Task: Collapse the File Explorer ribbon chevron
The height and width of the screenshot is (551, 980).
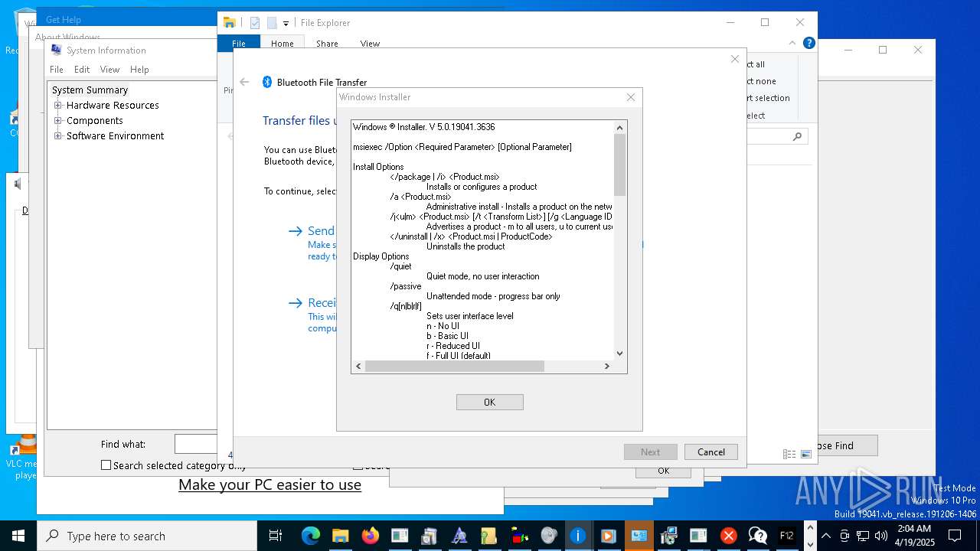Action: point(792,44)
